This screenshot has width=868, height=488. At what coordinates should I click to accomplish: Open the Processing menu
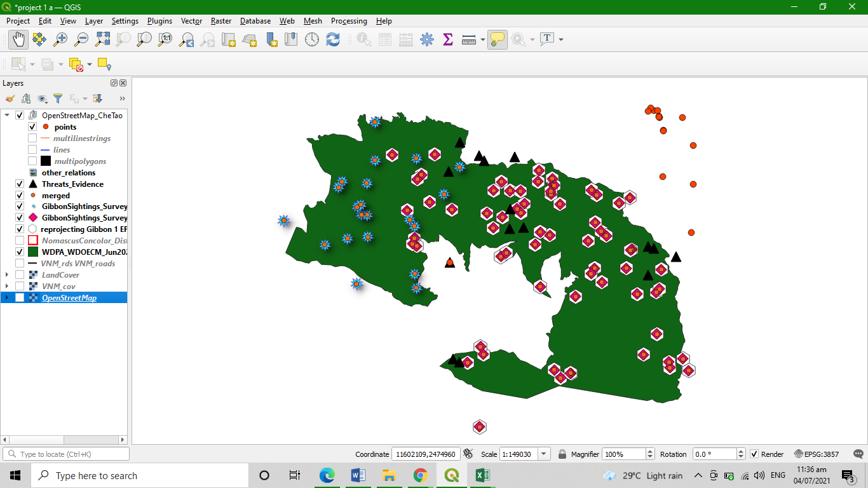tap(349, 21)
